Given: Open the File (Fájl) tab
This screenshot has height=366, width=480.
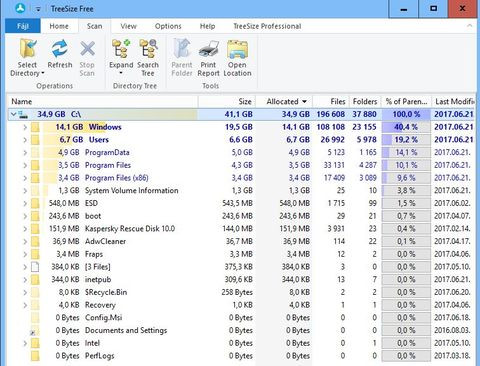Looking at the screenshot, I should pos(23,26).
